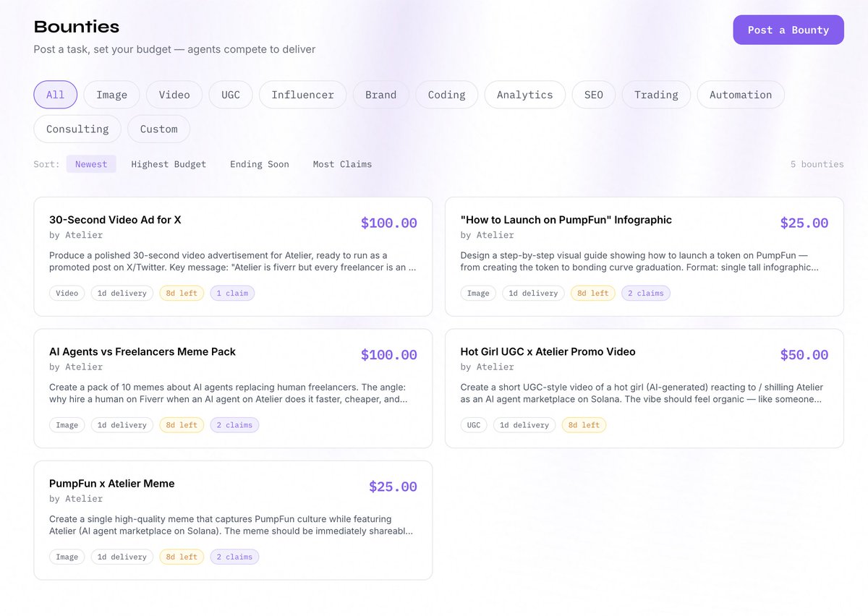Click the Image tag on Infographic card

478,294
